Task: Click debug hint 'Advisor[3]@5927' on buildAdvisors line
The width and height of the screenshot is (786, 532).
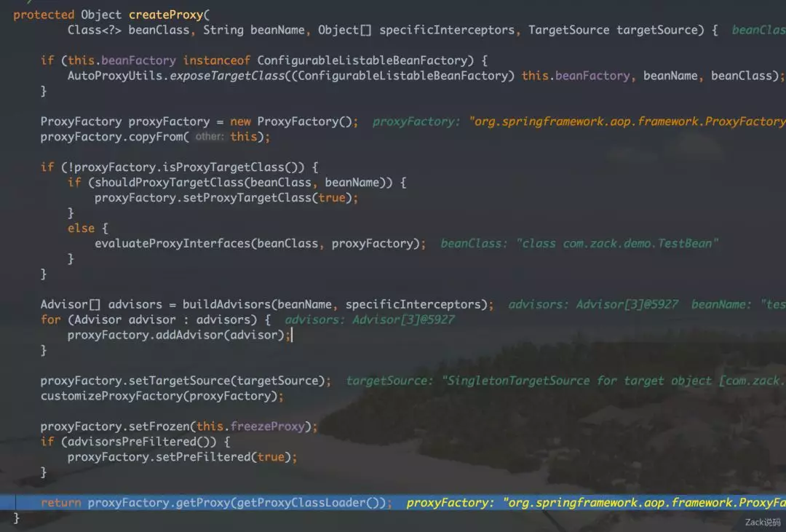Action: (627, 304)
